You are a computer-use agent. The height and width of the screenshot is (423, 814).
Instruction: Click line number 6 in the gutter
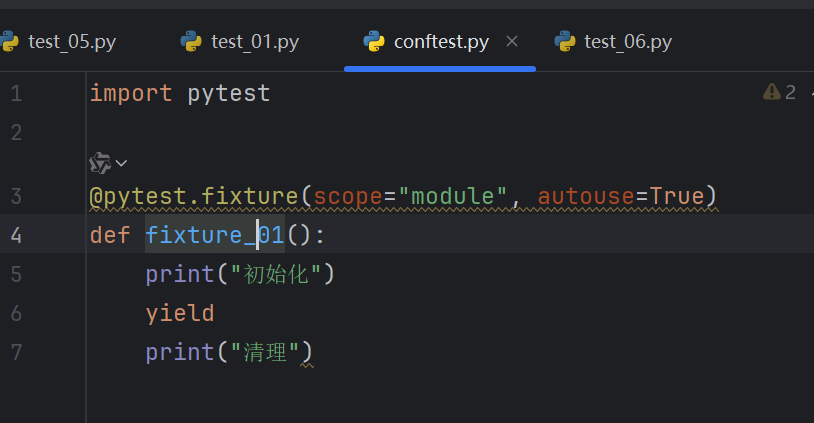point(16,313)
